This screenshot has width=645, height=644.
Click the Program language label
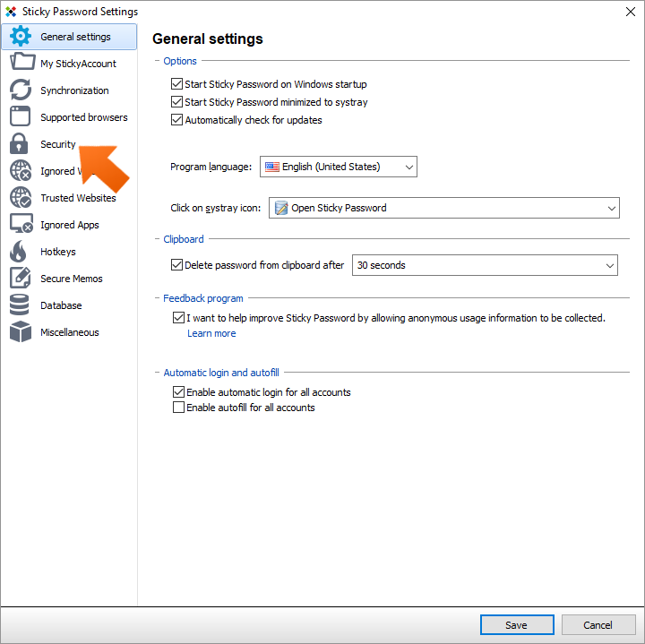click(x=211, y=167)
